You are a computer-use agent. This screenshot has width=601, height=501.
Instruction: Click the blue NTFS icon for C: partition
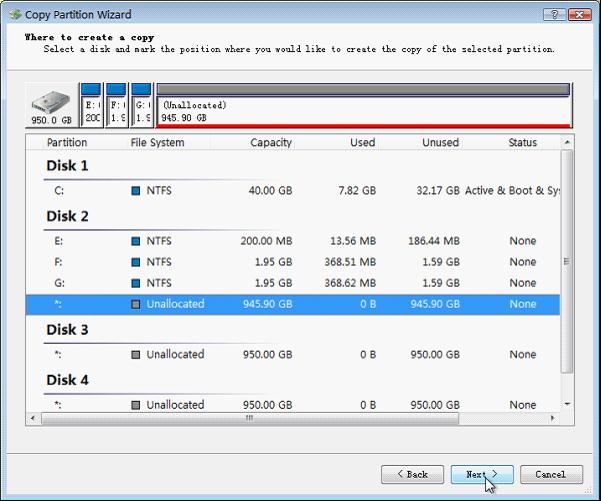[x=136, y=190]
